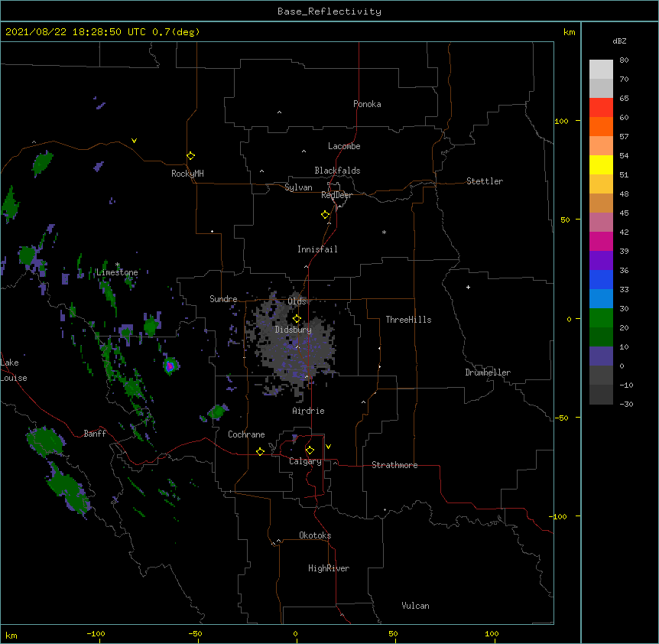
Task: Click the -50 tick on the vertical axis
Action: tap(561, 418)
